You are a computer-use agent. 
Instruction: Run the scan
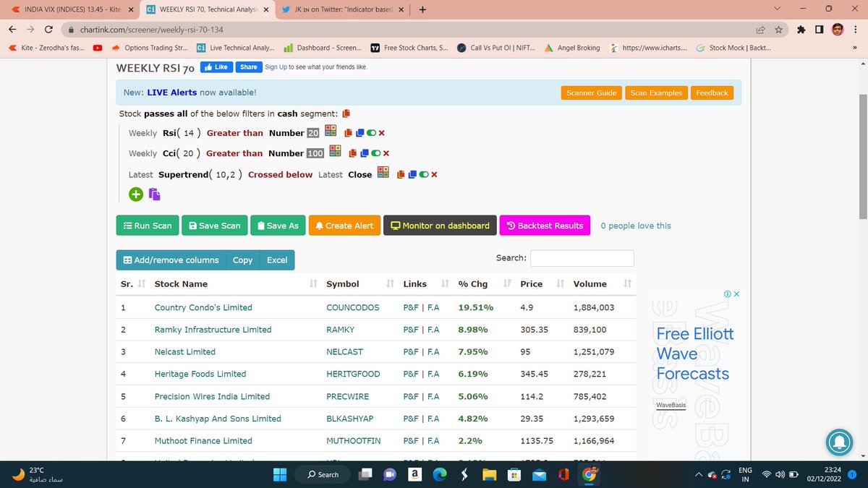tap(147, 226)
